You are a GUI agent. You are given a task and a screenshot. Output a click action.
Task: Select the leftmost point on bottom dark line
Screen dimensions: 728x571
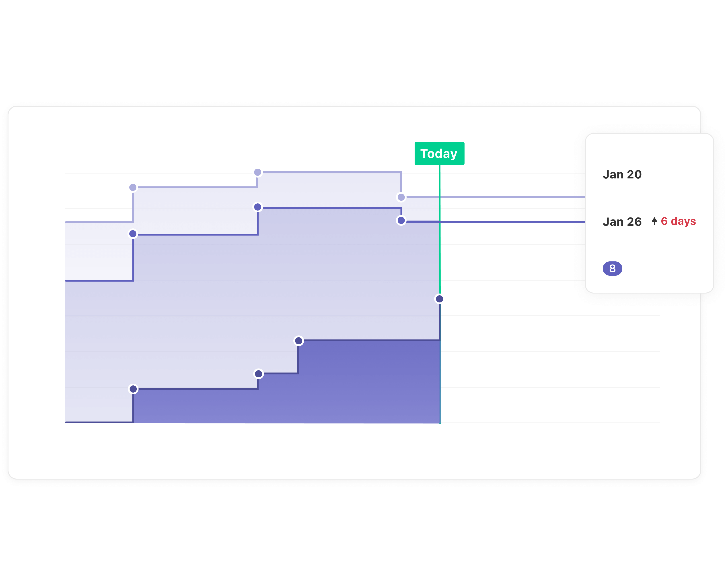[x=133, y=389]
